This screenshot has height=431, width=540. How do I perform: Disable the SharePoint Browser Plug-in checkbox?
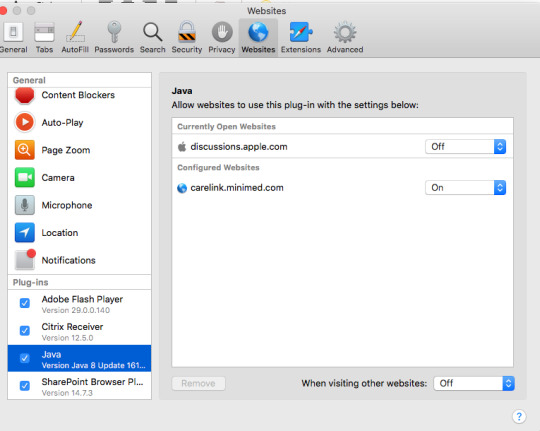(25, 386)
